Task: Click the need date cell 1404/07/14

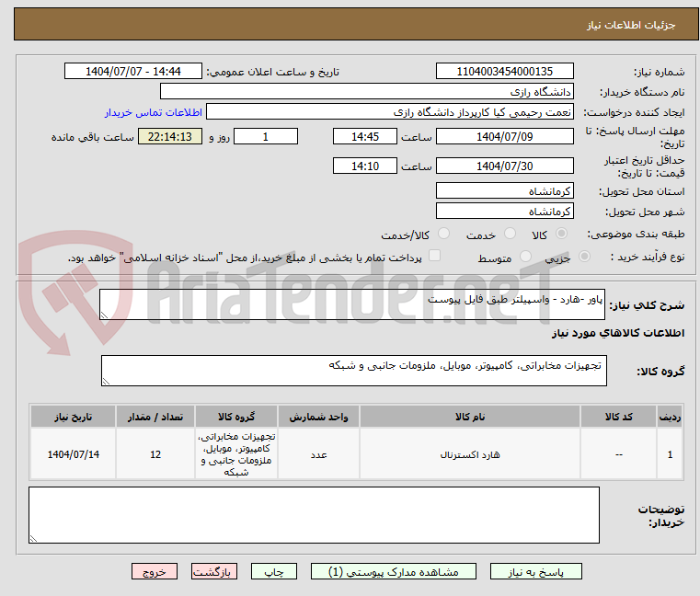Action: click(74, 454)
